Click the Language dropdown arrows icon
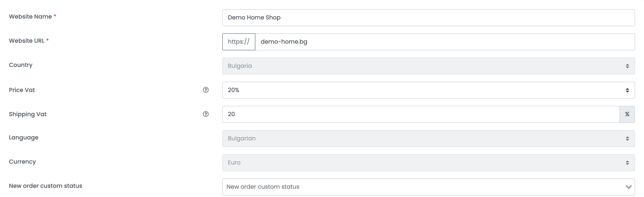The image size is (644, 197). click(x=627, y=139)
